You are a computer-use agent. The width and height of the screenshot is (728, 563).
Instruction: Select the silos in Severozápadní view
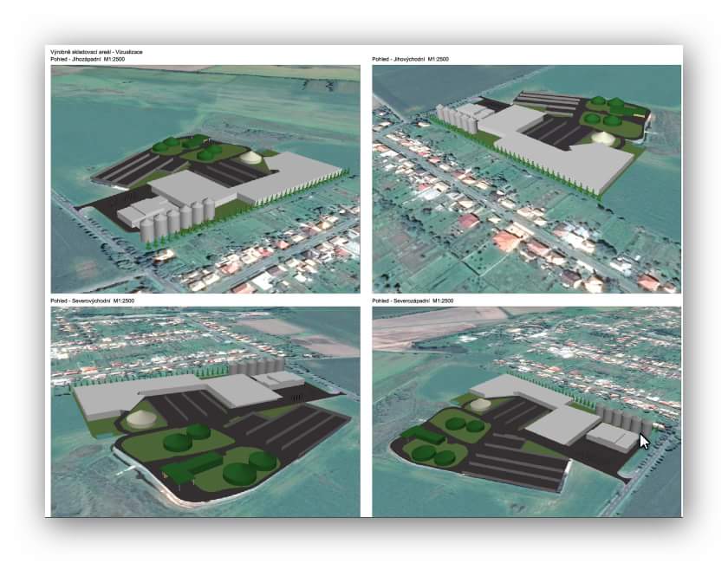pos(621,420)
